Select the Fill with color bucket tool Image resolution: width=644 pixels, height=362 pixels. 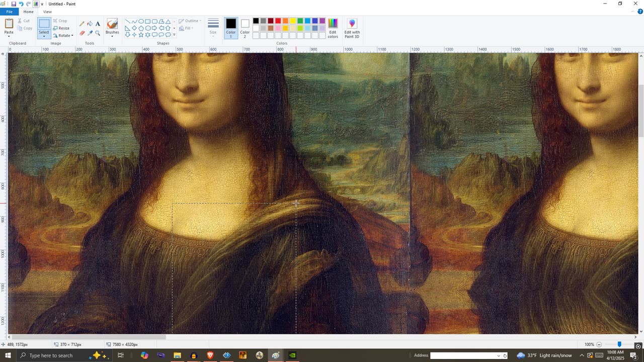coord(90,24)
